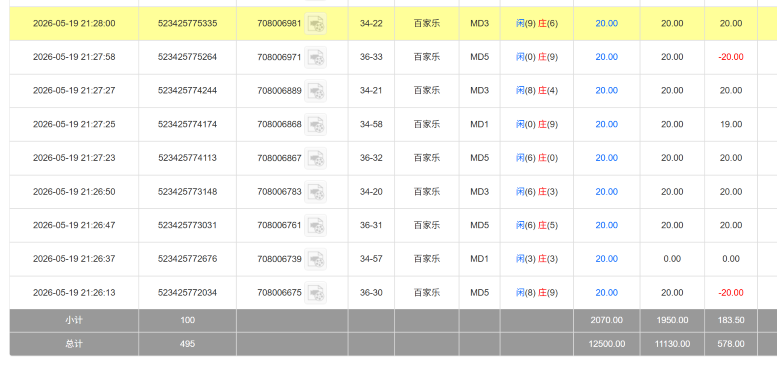Click result 闲(8) 庄(9) cell
Image resolution: width=777 pixels, height=371 pixels.
point(537,293)
